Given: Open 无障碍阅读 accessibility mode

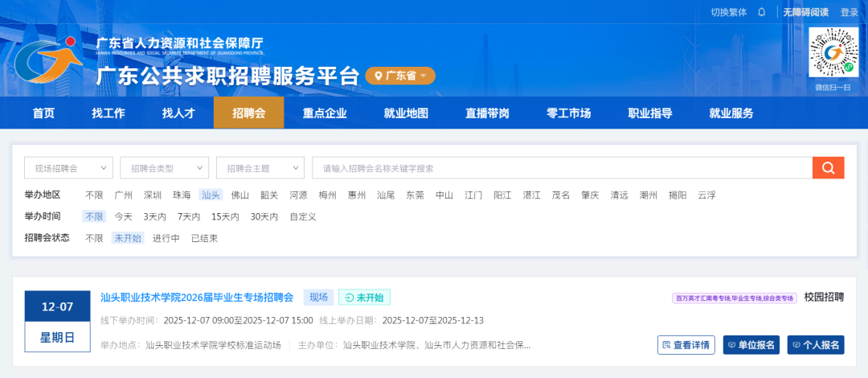Looking at the screenshot, I should [x=805, y=12].
